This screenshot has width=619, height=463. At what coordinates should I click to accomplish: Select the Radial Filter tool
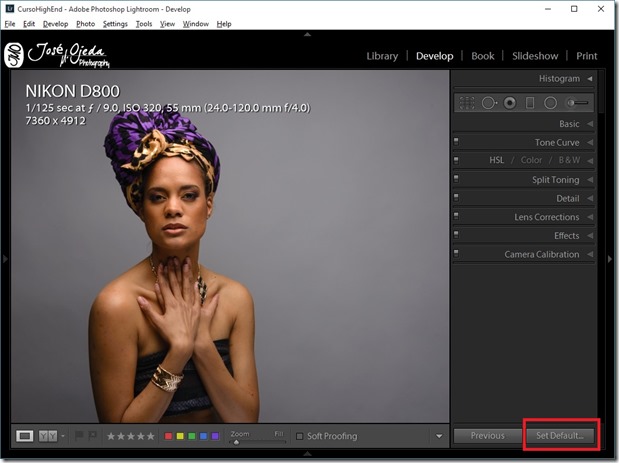point(550,103)
